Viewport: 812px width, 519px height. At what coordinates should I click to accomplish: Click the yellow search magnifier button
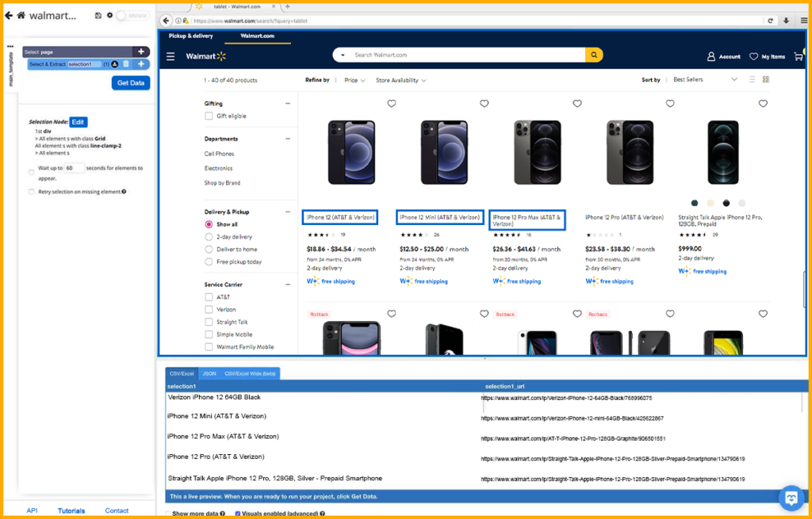(594, 55)
